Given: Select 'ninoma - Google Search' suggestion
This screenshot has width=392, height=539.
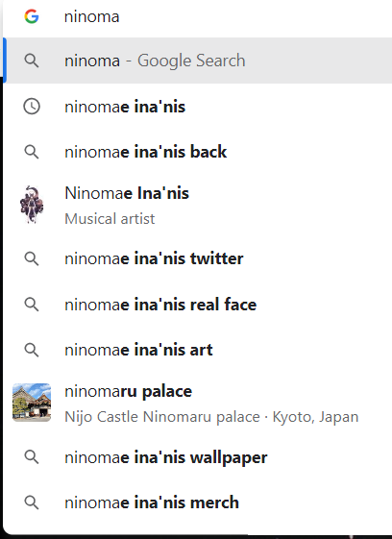Looking at the screenshot, I should pos(197,61).
